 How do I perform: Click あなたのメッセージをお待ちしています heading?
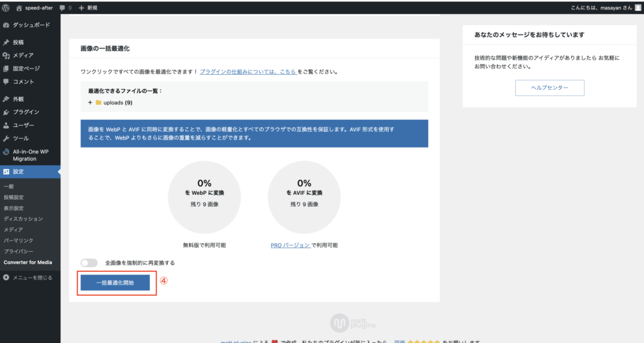[529, 35]
